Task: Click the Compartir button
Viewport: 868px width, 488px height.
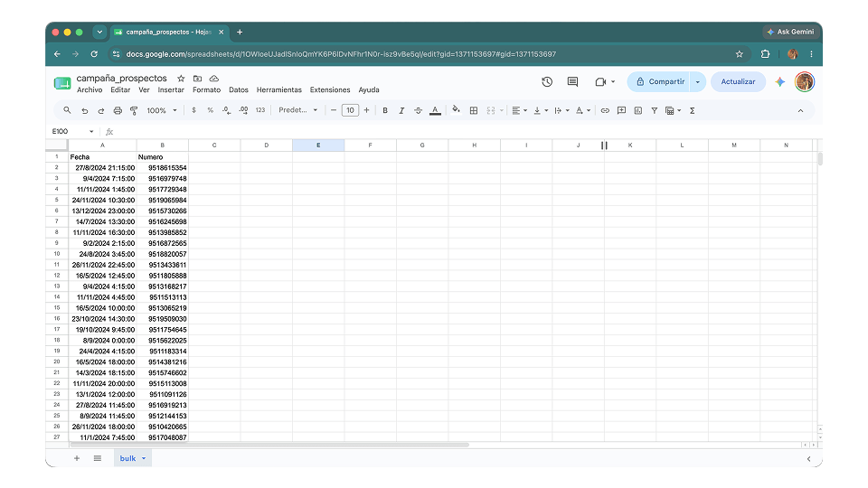Action: (x=659, y=82)
